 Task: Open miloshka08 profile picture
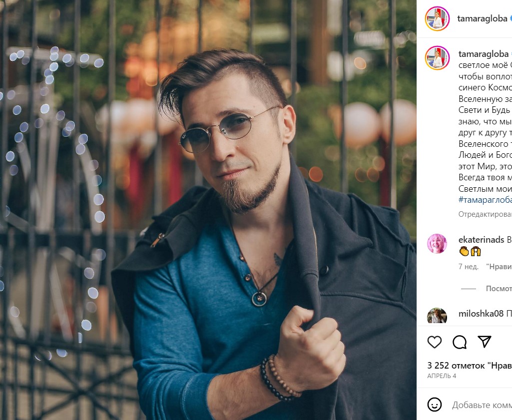pyautogui.click(x=437, y=316)
